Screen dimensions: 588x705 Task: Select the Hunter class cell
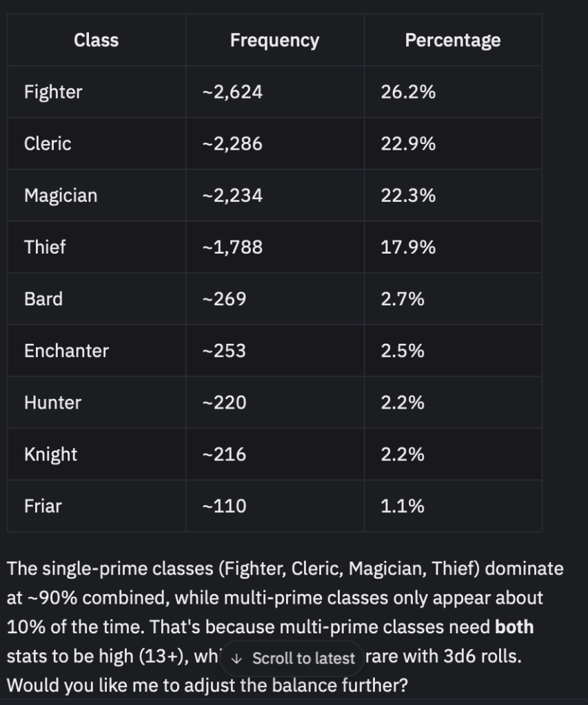[52, 402]
